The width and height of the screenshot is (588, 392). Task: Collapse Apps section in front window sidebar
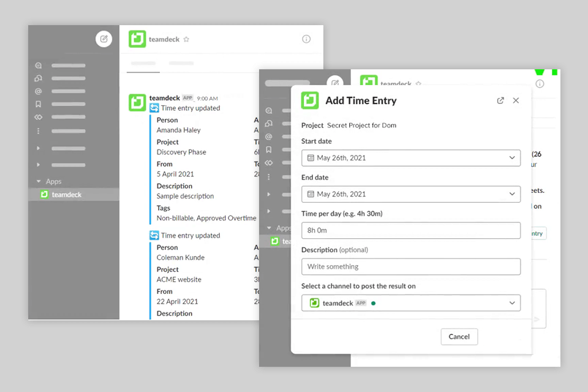click(x=269, y=228)
